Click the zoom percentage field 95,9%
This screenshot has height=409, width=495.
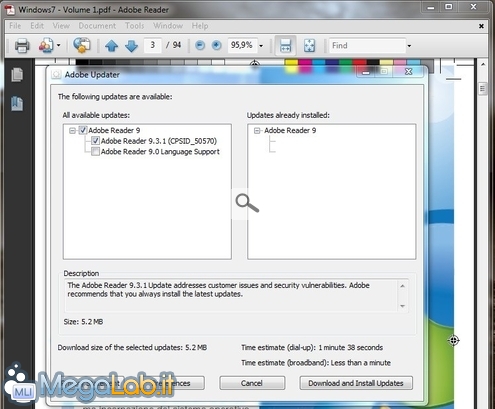coord(242,45)
